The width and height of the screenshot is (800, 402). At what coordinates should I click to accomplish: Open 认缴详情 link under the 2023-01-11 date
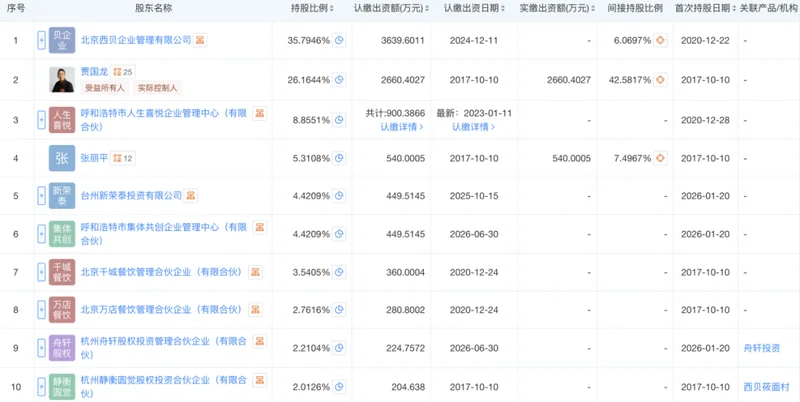pyautogui.click(x=473, y=127)
